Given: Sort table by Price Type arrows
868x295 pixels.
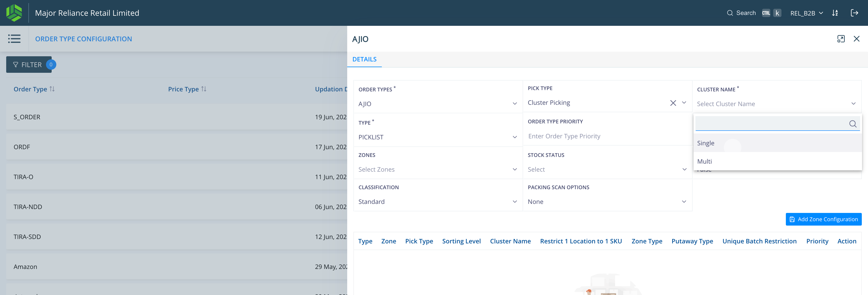Looking at the screenshot, I should (x=204, y=89).
